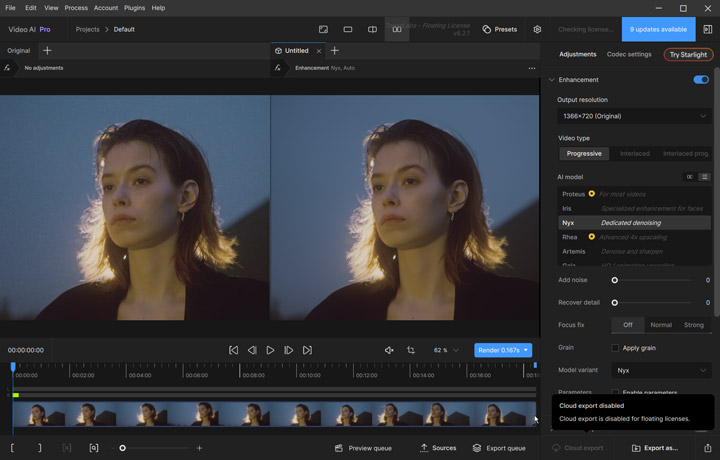Viewport: 720px width, 460px height.
Task: Adjust the Recover detail slider
Action: coord(615,303)
